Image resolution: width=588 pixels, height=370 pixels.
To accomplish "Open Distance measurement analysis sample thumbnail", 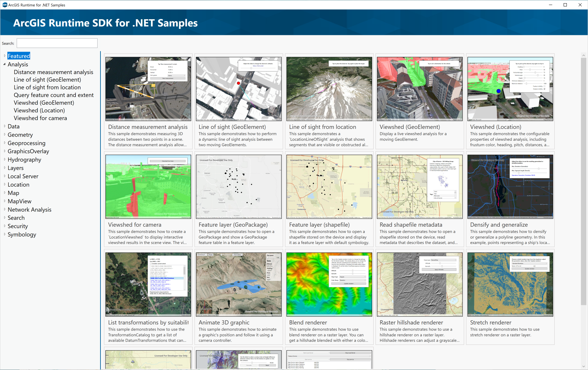I will pyautogui.click(x=148, y=89).
